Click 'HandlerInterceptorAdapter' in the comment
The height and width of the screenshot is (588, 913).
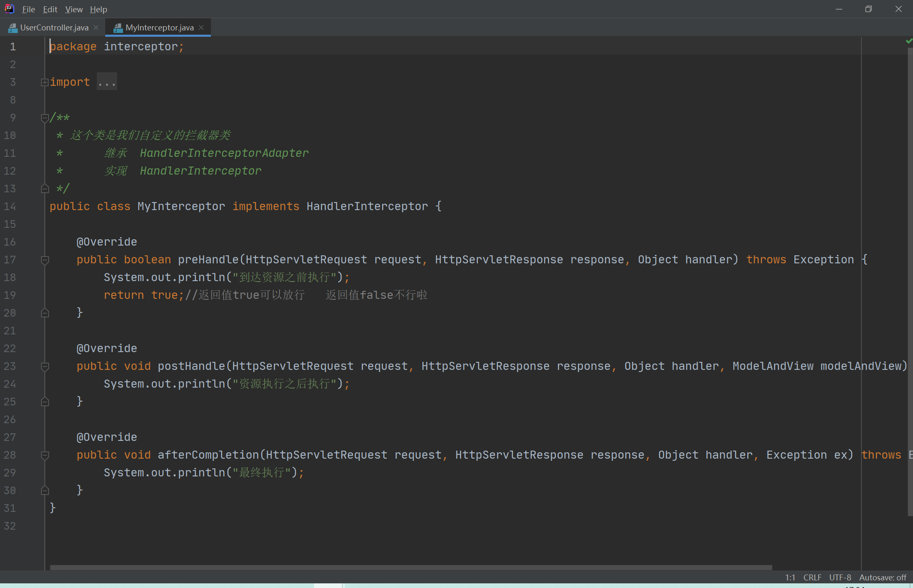click(x=224, y=153)
